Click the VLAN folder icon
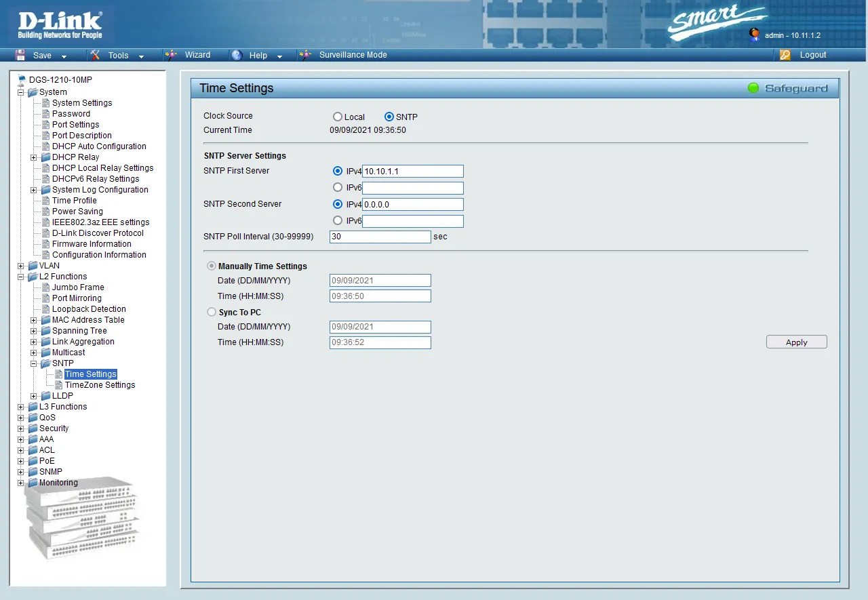The width and height of the screenshot is (868, 600). (x=33, y=266)
